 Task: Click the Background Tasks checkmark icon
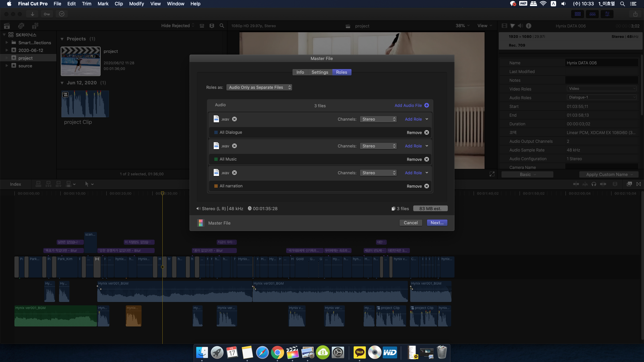tap(62, 14)
